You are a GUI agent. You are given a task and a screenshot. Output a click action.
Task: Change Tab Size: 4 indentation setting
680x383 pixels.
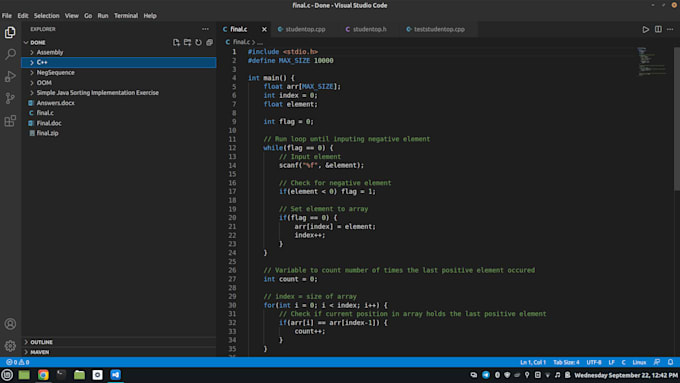pos(566,362)
